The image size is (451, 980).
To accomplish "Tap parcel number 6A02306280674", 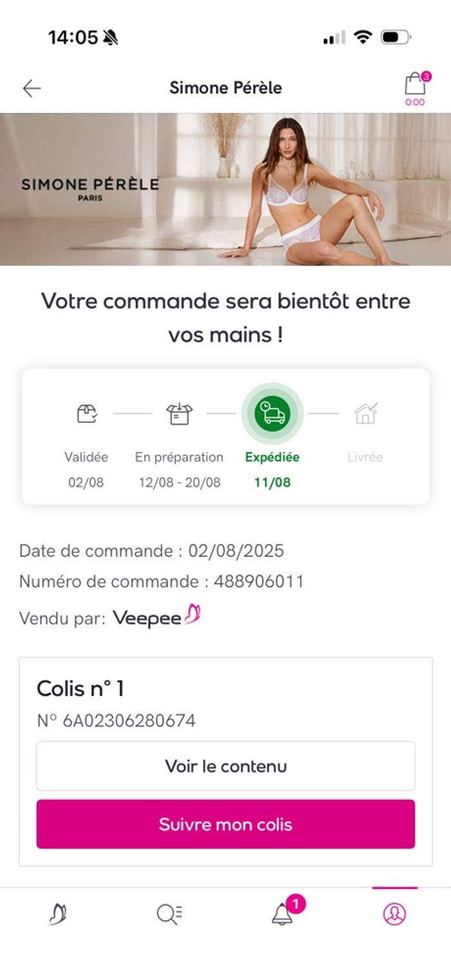I will click(x=129, y=721).
